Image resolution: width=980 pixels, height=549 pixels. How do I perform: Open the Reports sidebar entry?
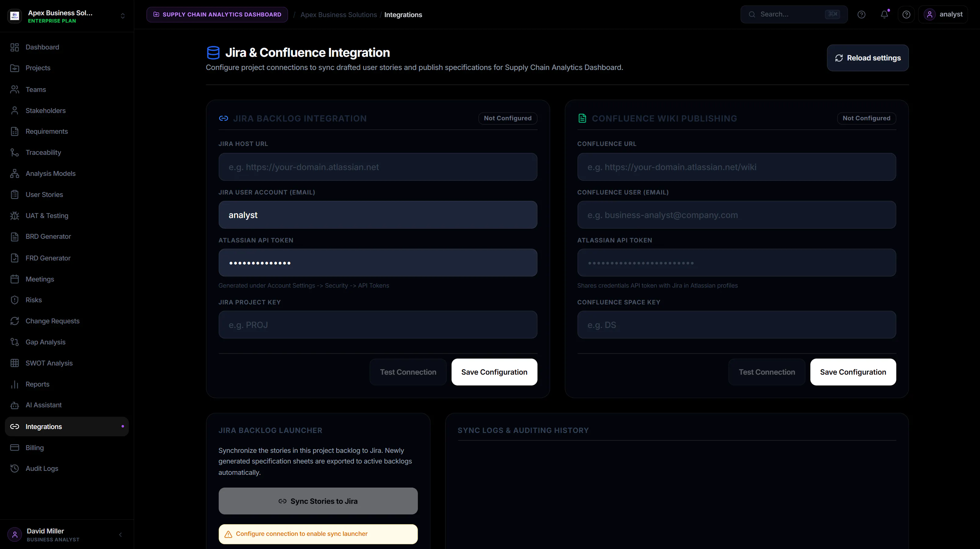point(67,384)
